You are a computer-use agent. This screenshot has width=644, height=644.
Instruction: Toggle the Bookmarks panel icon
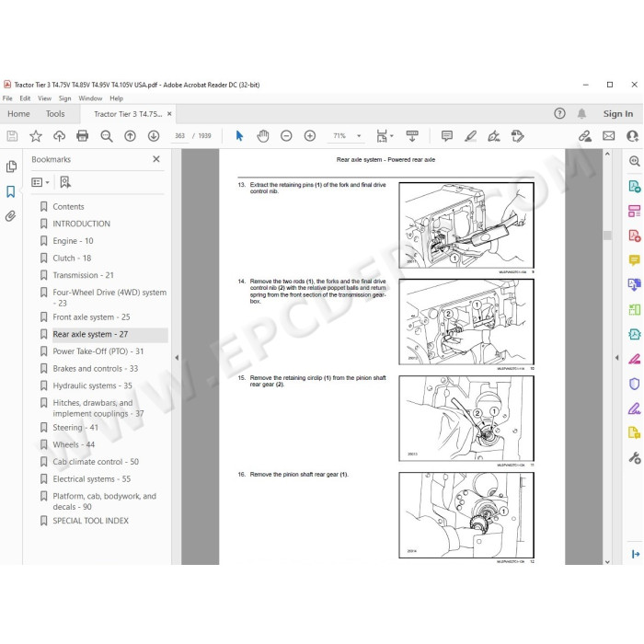pos(11,191)
